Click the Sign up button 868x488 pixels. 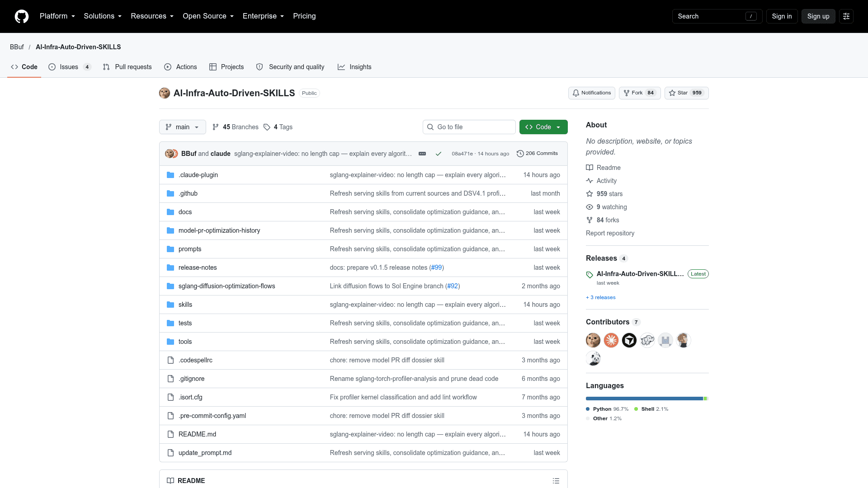pyautogui.click(x=818, y=16)
